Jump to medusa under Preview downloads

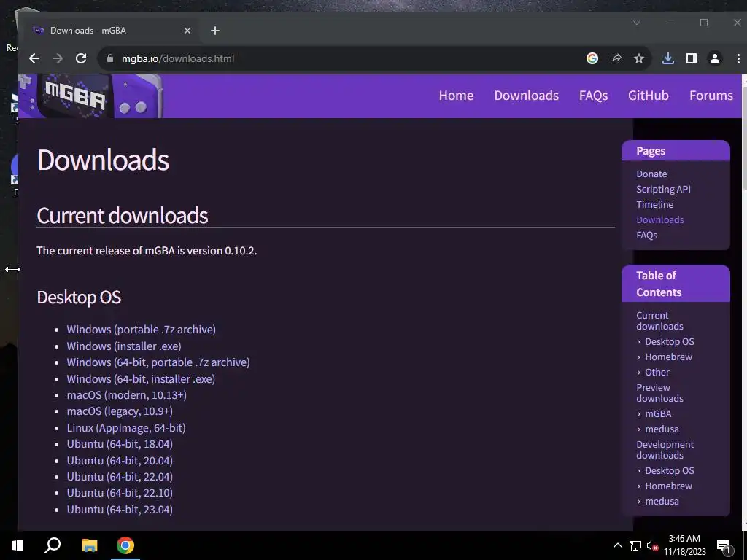click(x=662, y=429)
